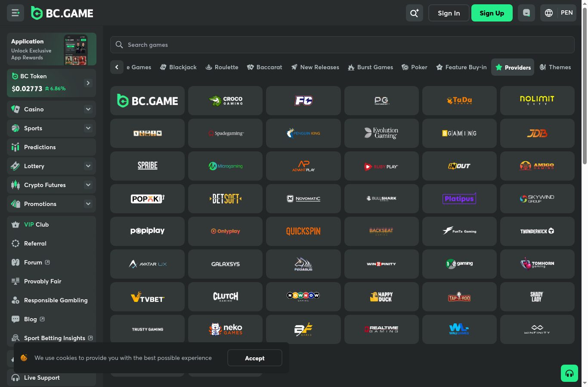The width and height of the screenshot is (588, 387).
Task: Open the BC.GAME home logo
Action: click(62, 13)
